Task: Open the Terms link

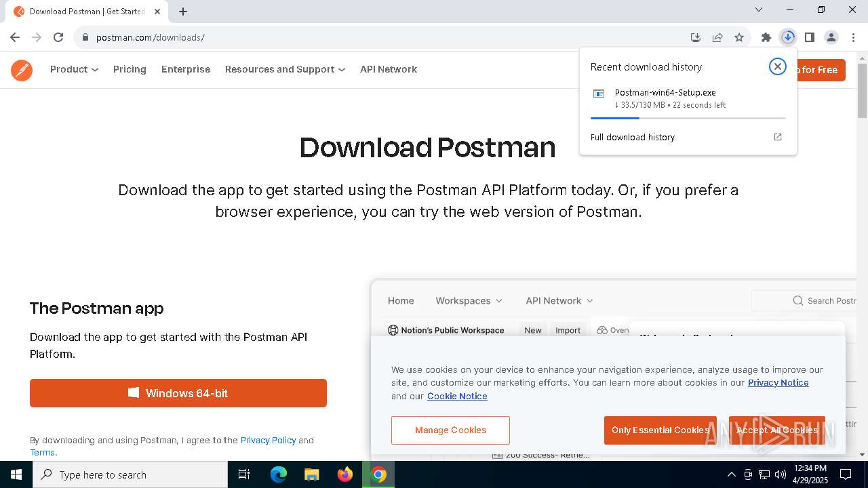Action: coord(42,452)
